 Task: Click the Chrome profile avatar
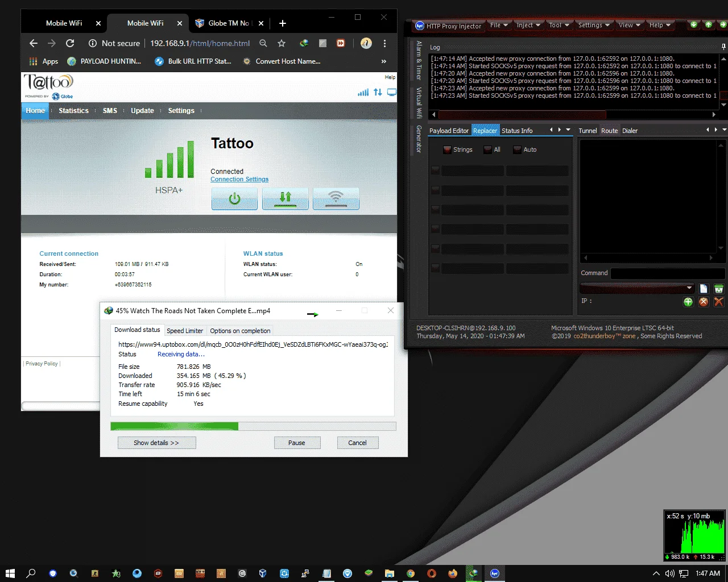(366, 43)
